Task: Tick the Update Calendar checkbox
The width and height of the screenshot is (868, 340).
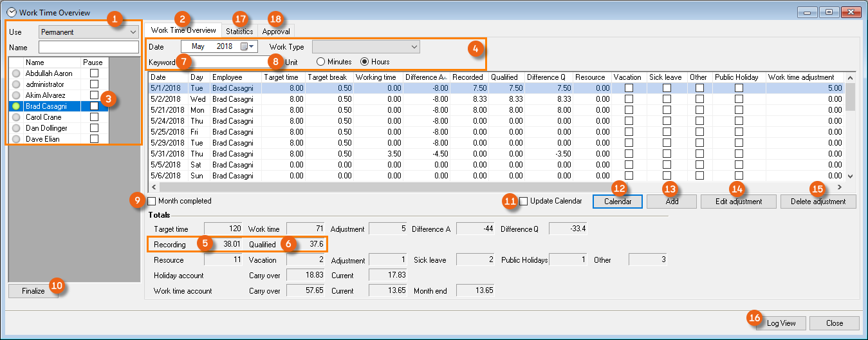Action: tap(524, 201)
